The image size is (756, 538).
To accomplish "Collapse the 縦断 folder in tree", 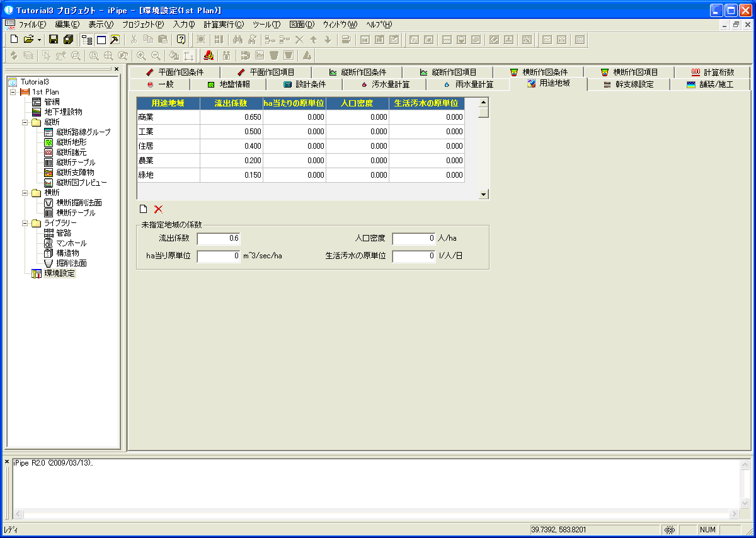I will pyautogui.click(x=25, y=122).
